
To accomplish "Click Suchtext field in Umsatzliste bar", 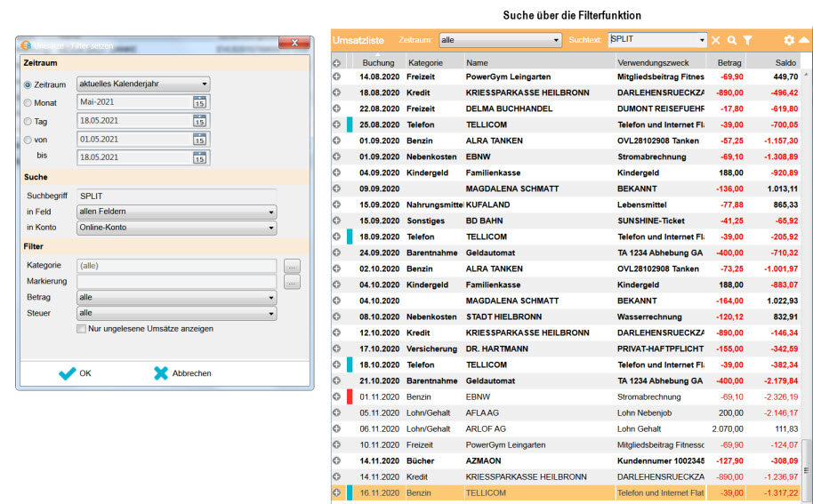I will [x=653, y=40].
